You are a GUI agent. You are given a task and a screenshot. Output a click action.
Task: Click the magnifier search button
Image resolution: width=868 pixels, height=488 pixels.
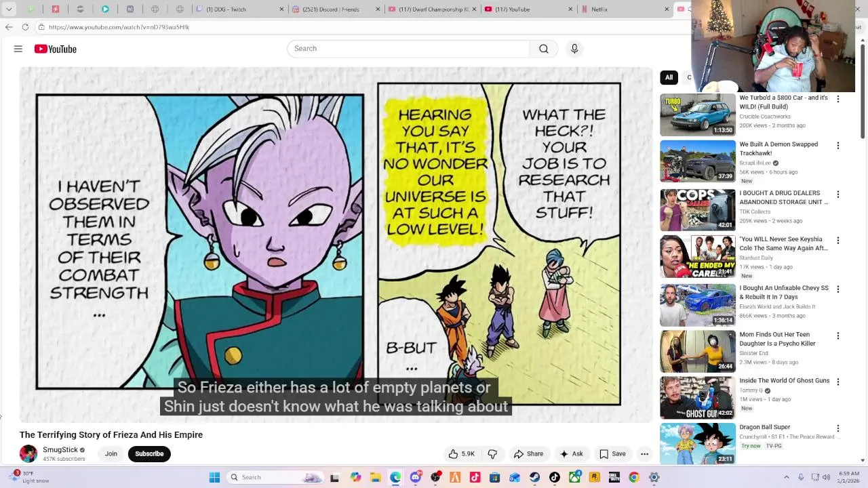[544, 49]
